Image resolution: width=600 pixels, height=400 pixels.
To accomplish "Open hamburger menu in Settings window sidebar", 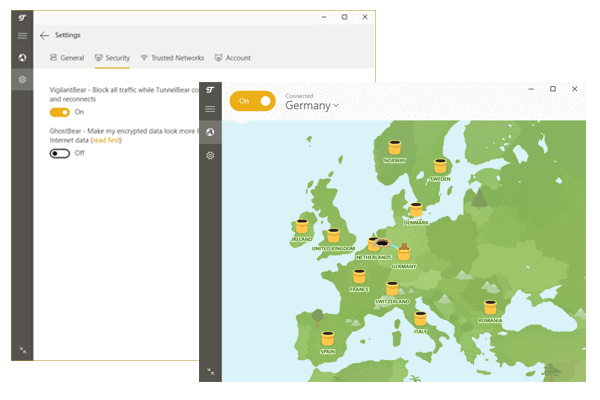I will point(22,36).
